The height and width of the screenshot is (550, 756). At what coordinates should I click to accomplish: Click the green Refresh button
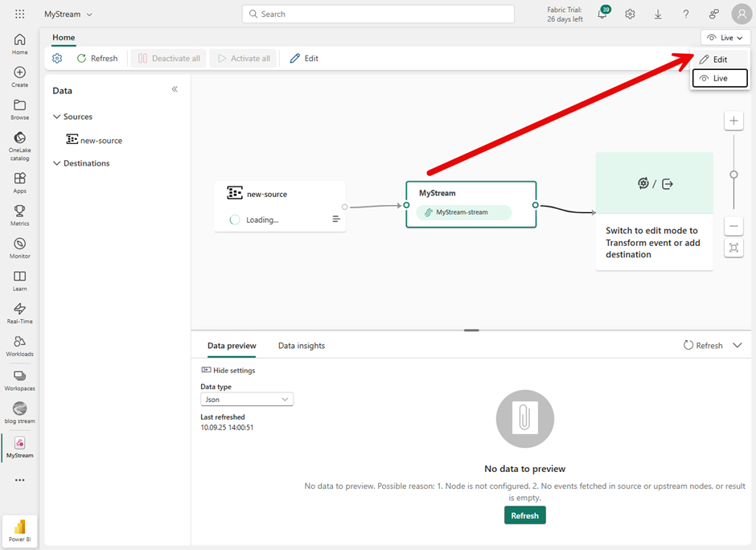tap(524, 515)
